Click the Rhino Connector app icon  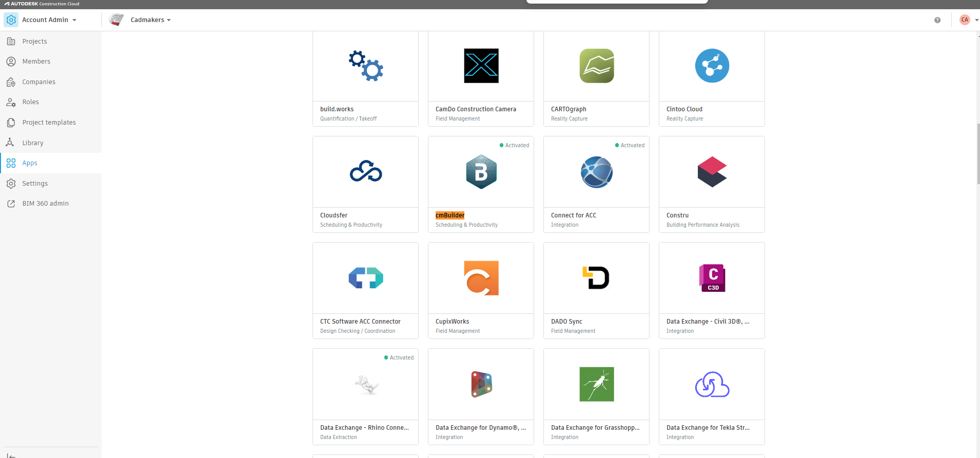[x=367, y=385]
